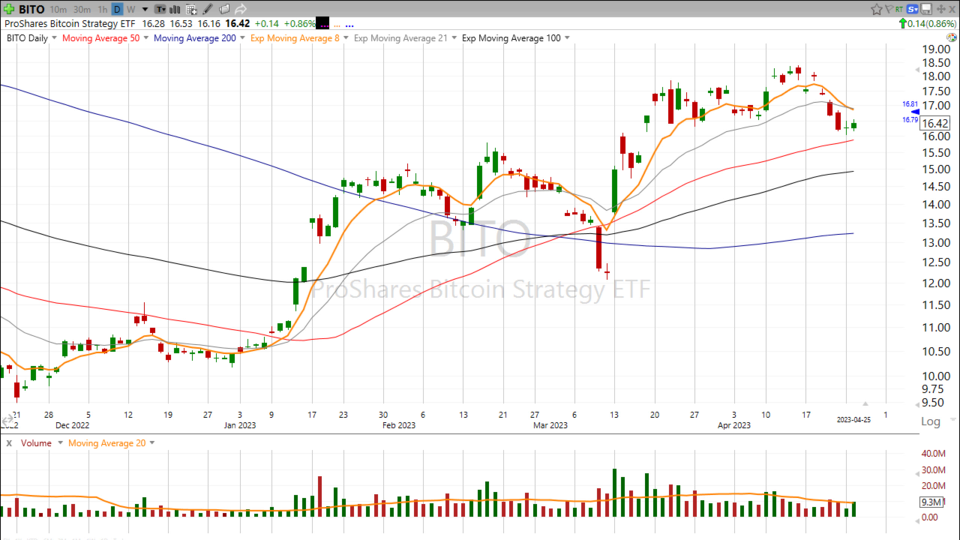The image size is (960, 540).
Task: Toggle the Log scale button
Action: pos(930,422)
